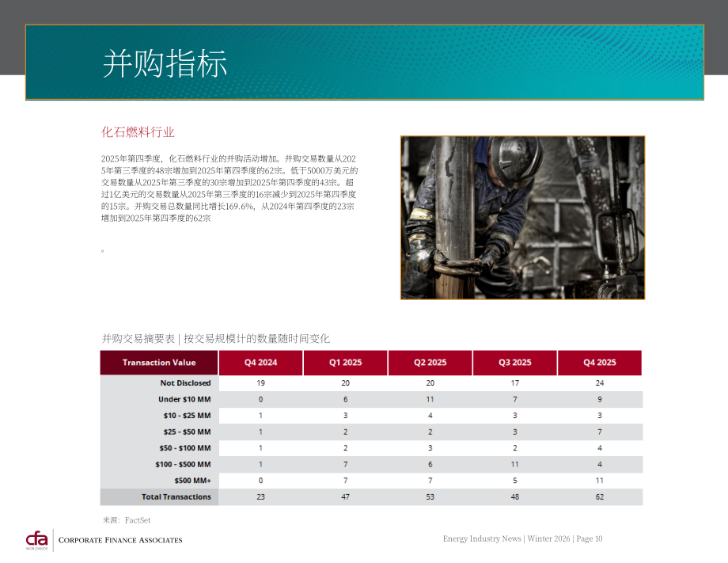The image size is (728, 563).
Task: Select Total Transactions value 48
Action: [x=515, y=496]
